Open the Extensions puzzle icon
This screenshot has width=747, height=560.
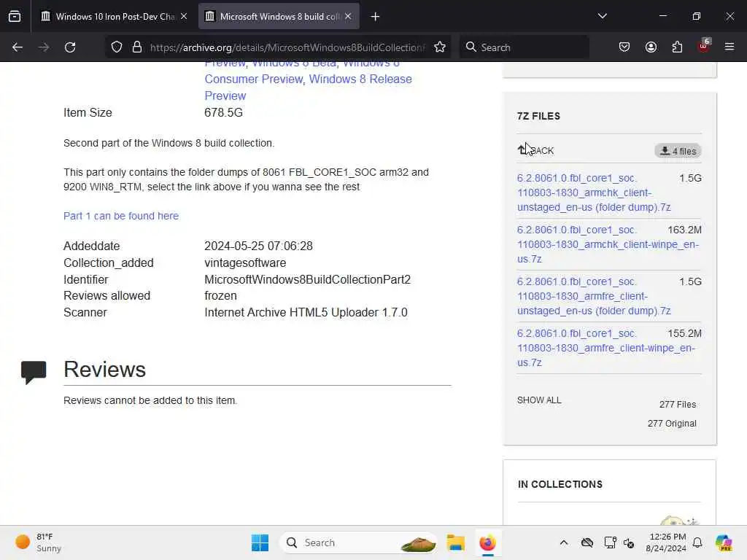[x=677, y=47]
